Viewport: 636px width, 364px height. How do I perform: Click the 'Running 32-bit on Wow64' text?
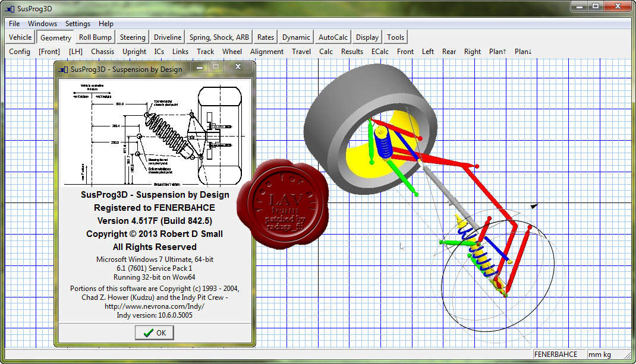pos(155,277)
